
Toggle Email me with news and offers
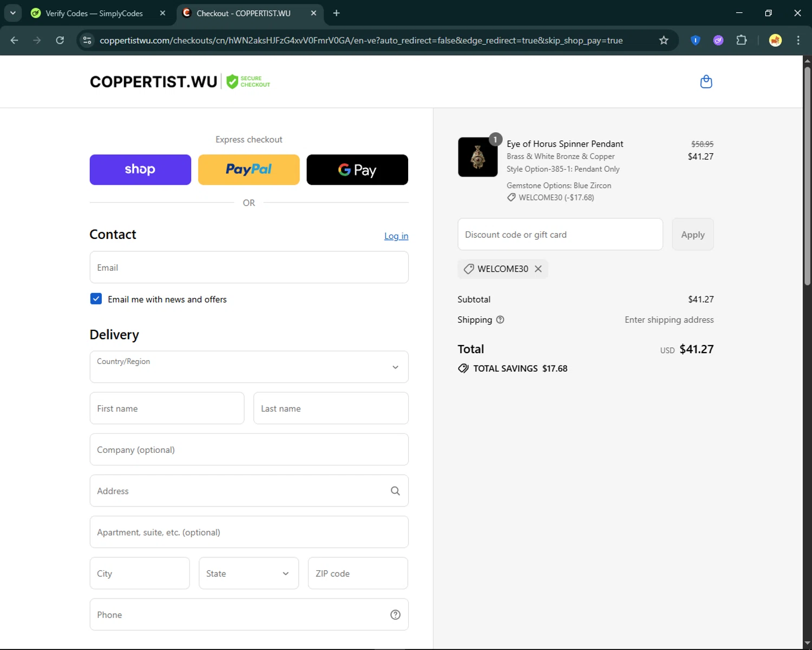[96, 299]
